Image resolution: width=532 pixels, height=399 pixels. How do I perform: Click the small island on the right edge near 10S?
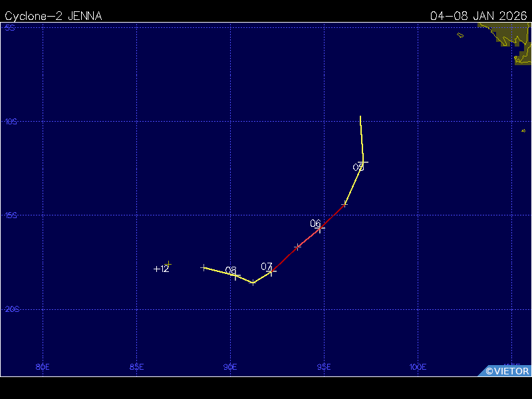[x=523, y=131]
